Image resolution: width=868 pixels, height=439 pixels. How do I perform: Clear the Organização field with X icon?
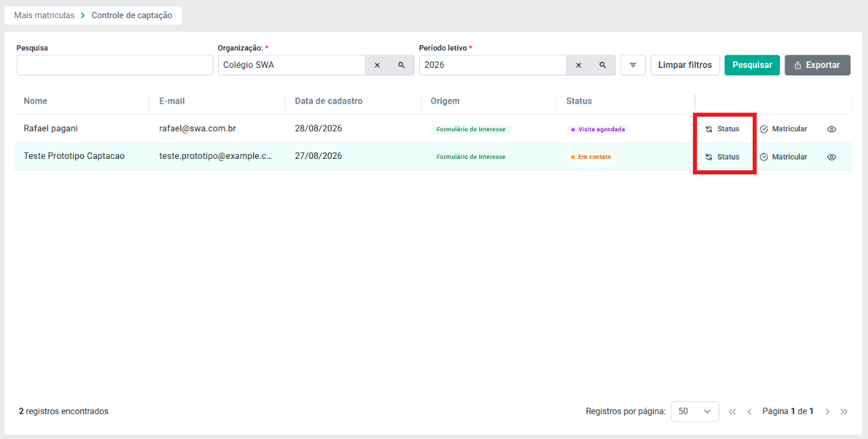pos(377,65)
